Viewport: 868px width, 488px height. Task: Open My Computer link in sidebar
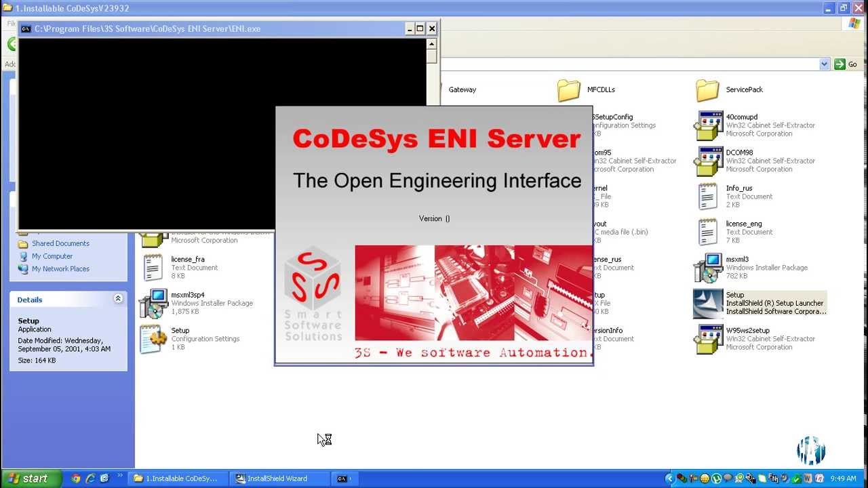click(x=52, y=256)
